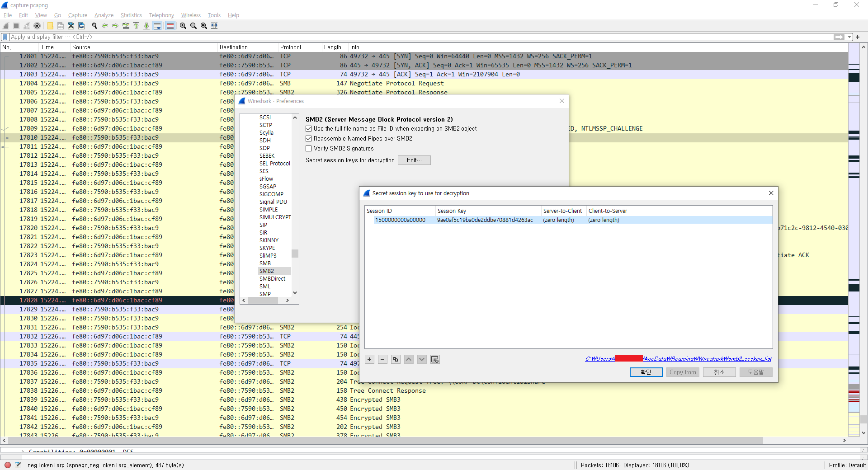The image size is (868, 470).
Task: Select SMB2 in the protocol list
Action: click(274, 271)
